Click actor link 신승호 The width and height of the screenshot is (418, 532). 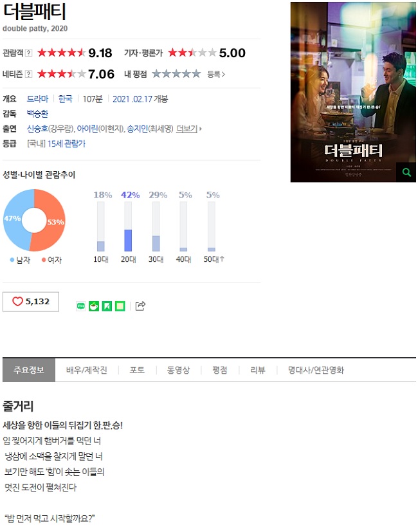coord(38,129)
